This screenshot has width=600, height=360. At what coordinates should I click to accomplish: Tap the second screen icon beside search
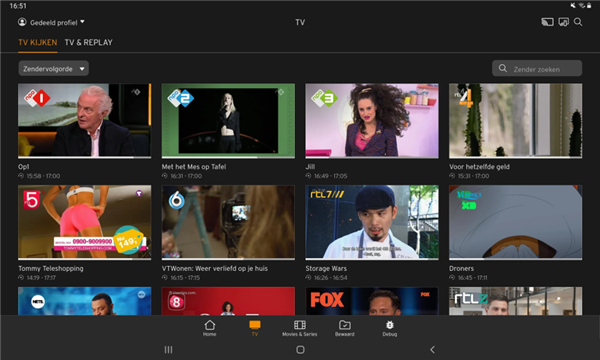pyautogui.click(x=563, y=22)
